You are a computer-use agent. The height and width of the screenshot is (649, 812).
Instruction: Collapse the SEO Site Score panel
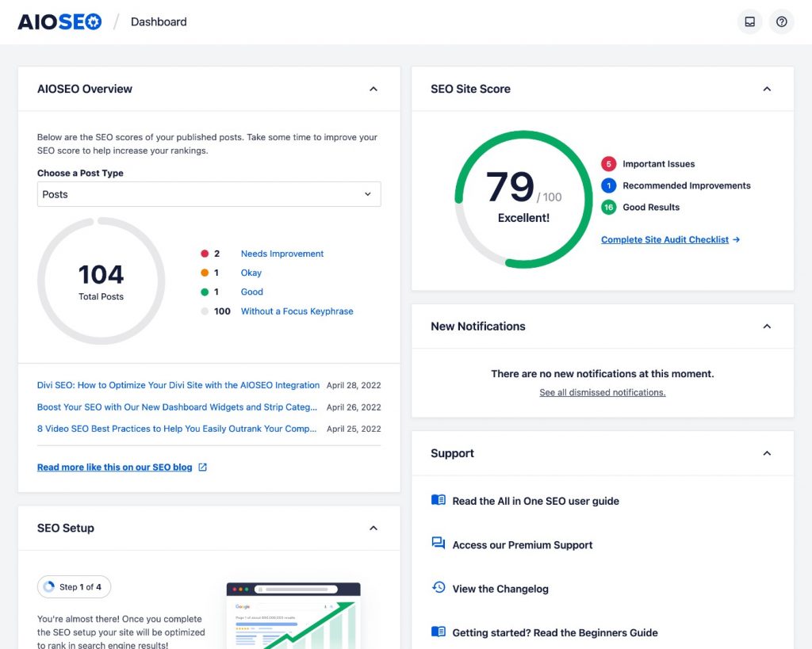coord(767,89)
